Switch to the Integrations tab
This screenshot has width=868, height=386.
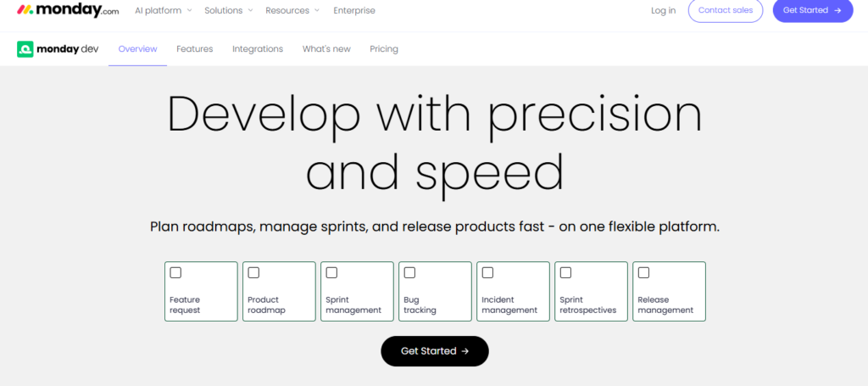pos(258,48)
